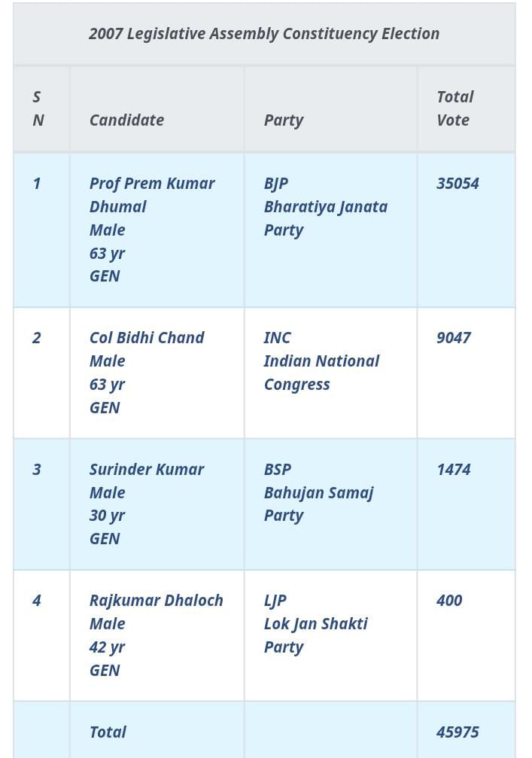The height and width of the screenshot is (758, 532).
Task: Click the SN column header
Action: 38,108
